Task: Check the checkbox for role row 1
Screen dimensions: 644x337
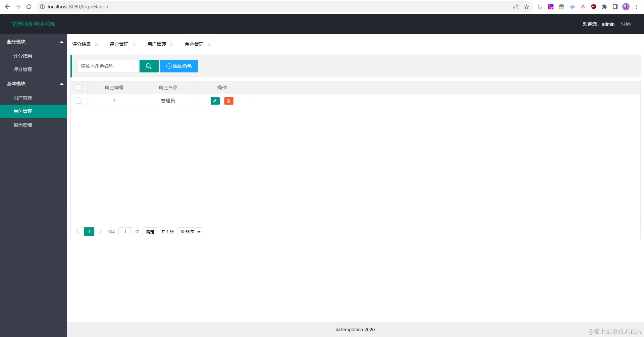Action: click(79, 101)
